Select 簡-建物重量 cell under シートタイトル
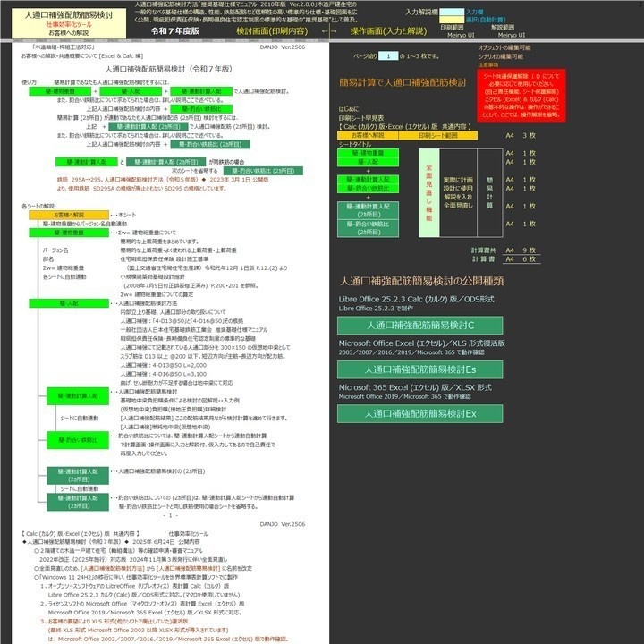 (368, 153)
